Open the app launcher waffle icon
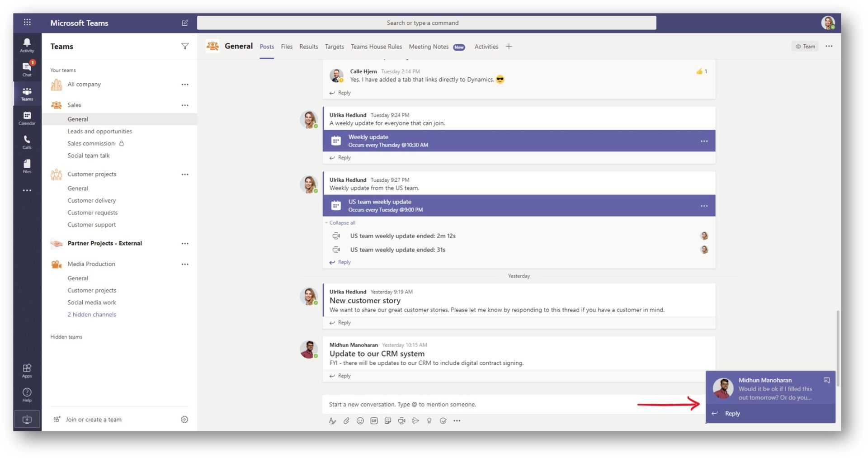 click(x=27, y=22)
